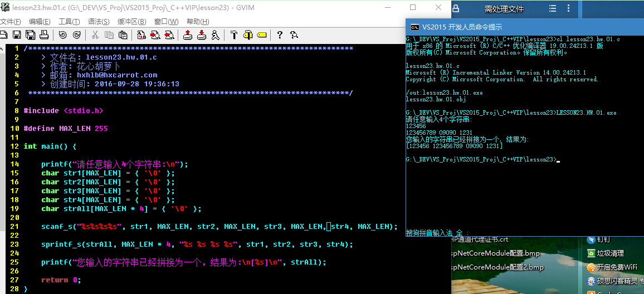Click the Save file icon in toolbar
The height and width of the screenshot is (294, 644).
coord(17,35)
